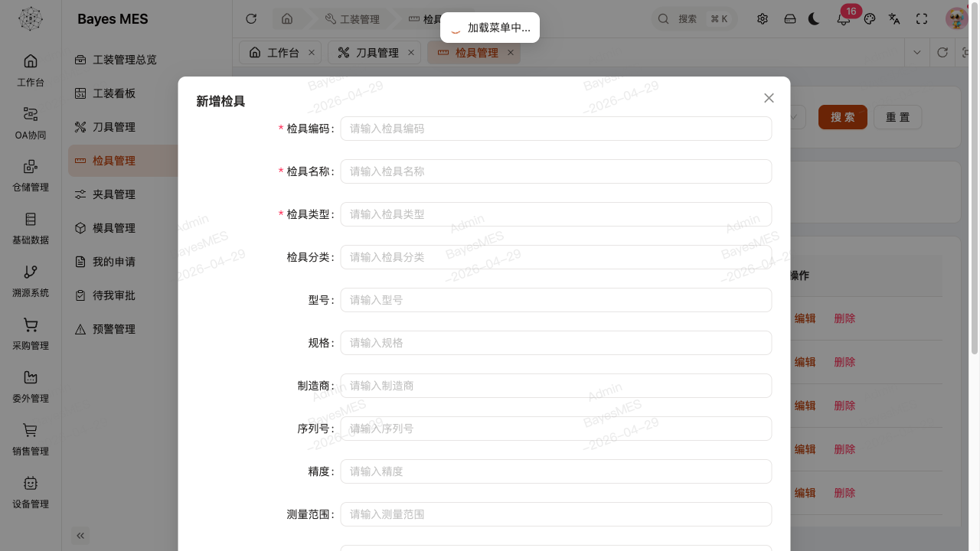Open 溯源系统 traceability module
This screenshot has width=980, height=551.
click(31, 281)
